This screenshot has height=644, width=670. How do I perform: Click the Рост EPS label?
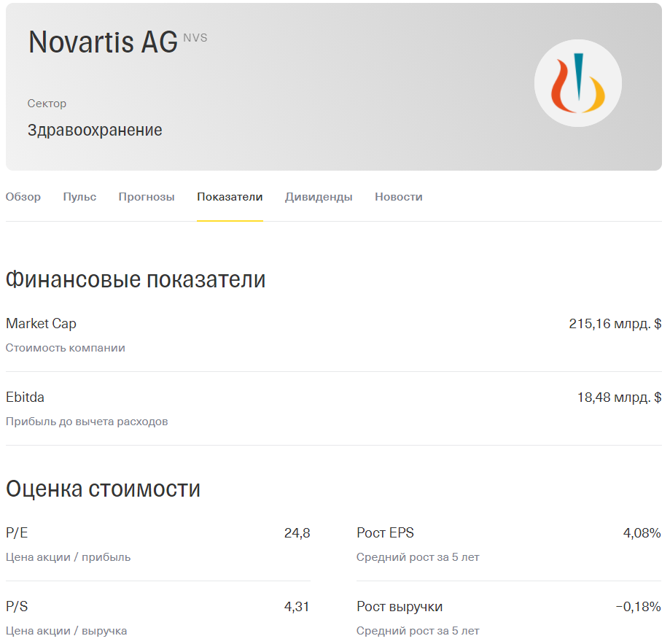click(386, 532)
